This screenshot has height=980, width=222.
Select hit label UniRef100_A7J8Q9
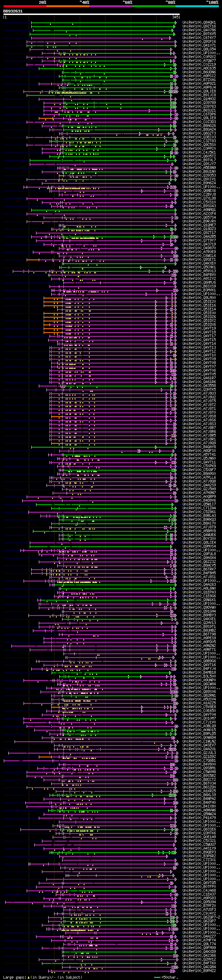pos(199,443)
